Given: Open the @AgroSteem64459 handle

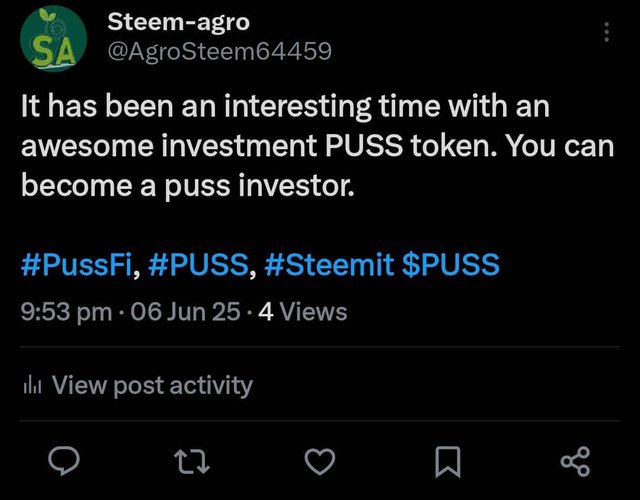Looking at the screenshot, I should 220,51.
